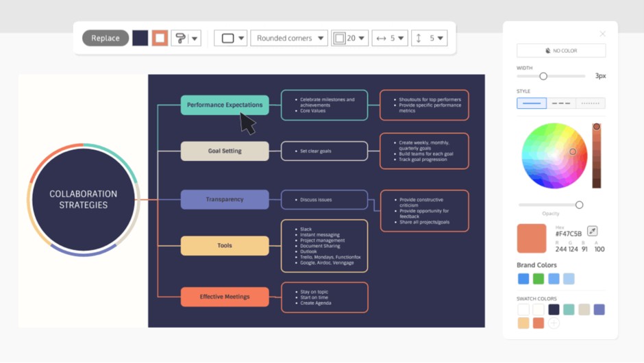Click the border radius square icon
Image resolution: width=644 pixels, height=363 pixels.
pyautogui.click(x=339, y=38)
